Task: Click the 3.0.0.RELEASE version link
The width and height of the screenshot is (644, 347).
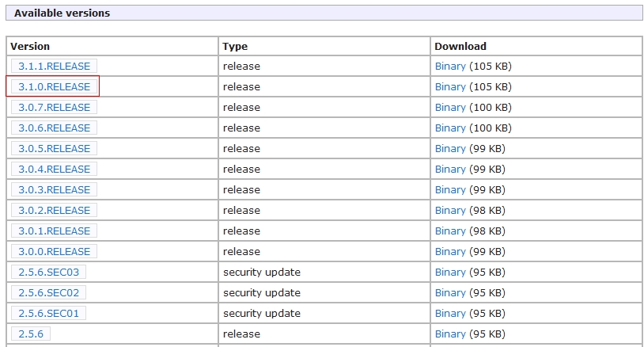Action: (x=55, y=251)
